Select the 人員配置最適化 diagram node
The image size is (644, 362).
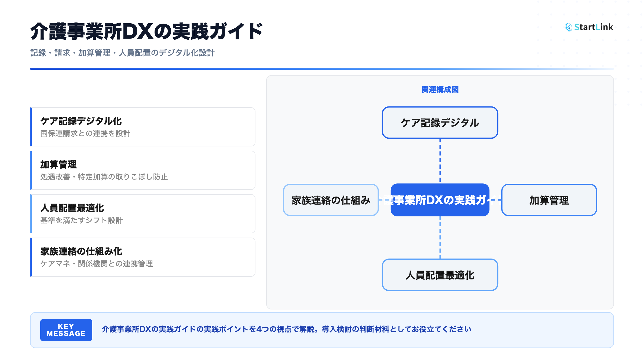coord(440,275)
